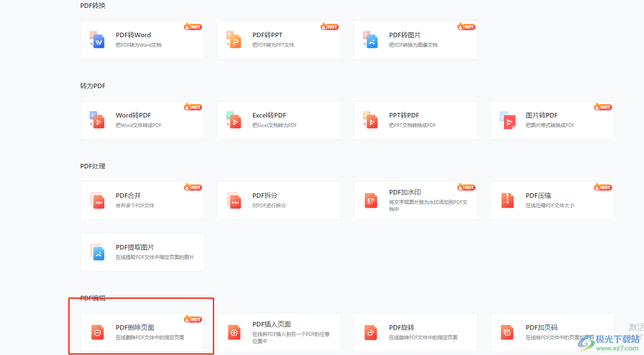Click description 把Word文件转成PDF

tap(139, 125)
